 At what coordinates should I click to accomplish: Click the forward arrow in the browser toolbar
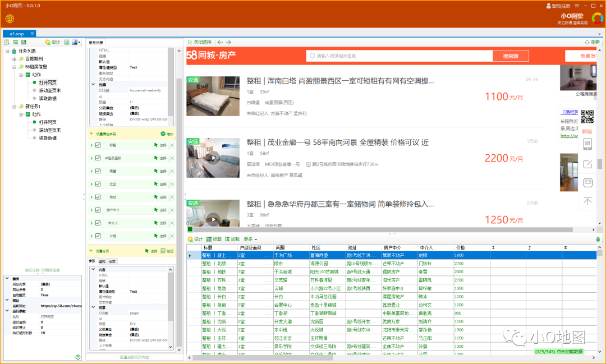228,42
